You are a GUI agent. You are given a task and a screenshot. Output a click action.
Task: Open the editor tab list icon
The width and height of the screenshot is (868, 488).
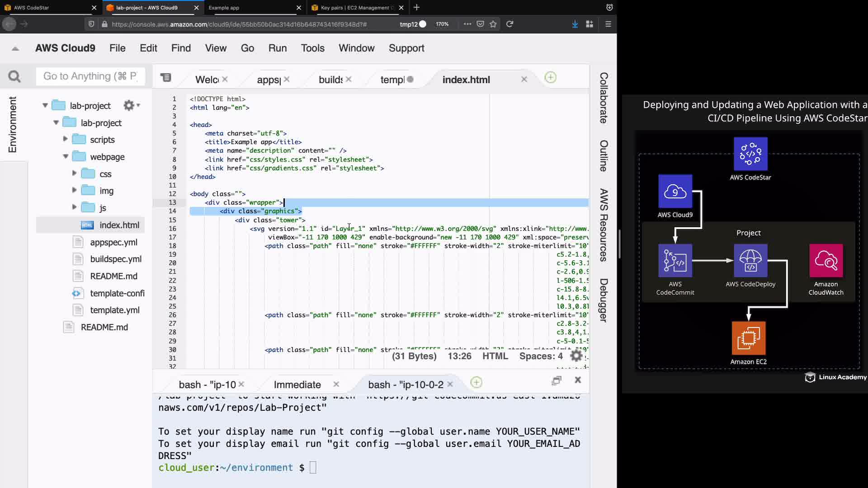click(x=166, y=78)
